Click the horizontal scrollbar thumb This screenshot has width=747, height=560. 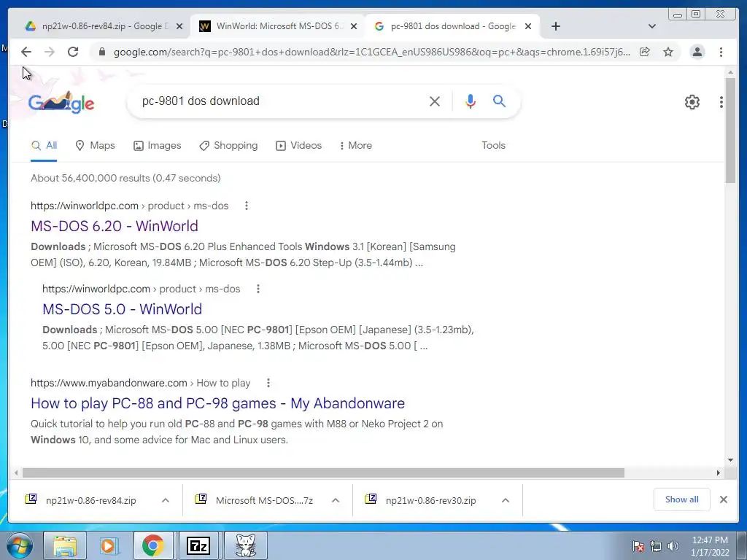(x=323, y=472)
